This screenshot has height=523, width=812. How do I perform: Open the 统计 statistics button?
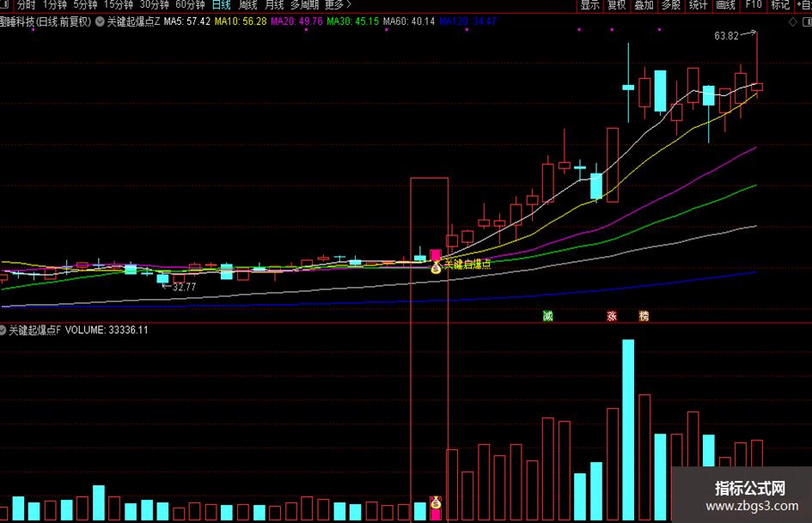(698, 5)
